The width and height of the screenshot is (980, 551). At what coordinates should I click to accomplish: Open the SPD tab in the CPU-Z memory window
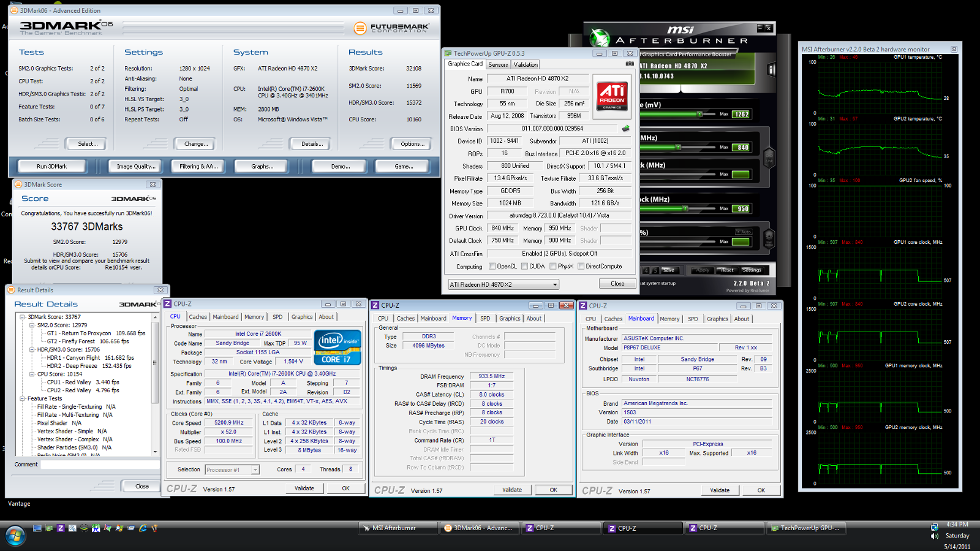pos(485,318)
